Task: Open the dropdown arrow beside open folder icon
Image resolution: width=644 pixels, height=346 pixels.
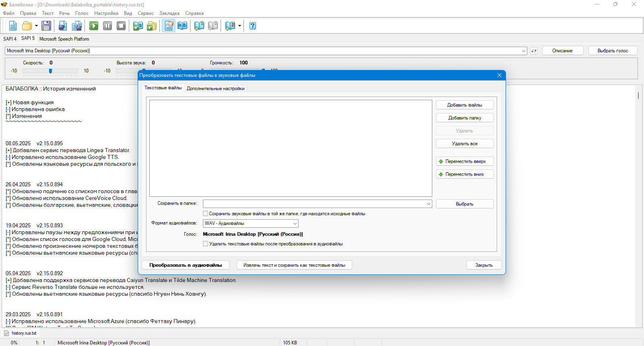Action: click(36, 26)
